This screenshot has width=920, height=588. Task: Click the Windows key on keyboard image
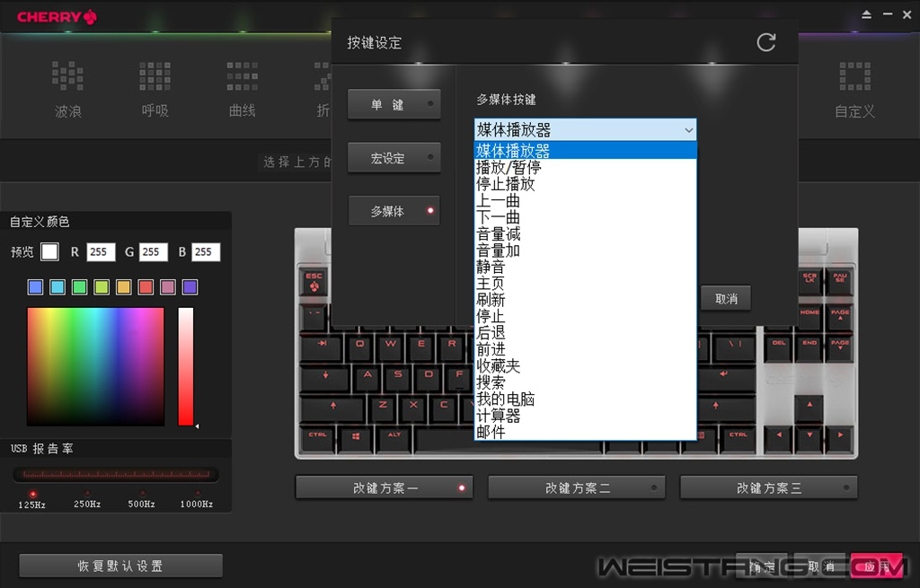tap(356, 440)
